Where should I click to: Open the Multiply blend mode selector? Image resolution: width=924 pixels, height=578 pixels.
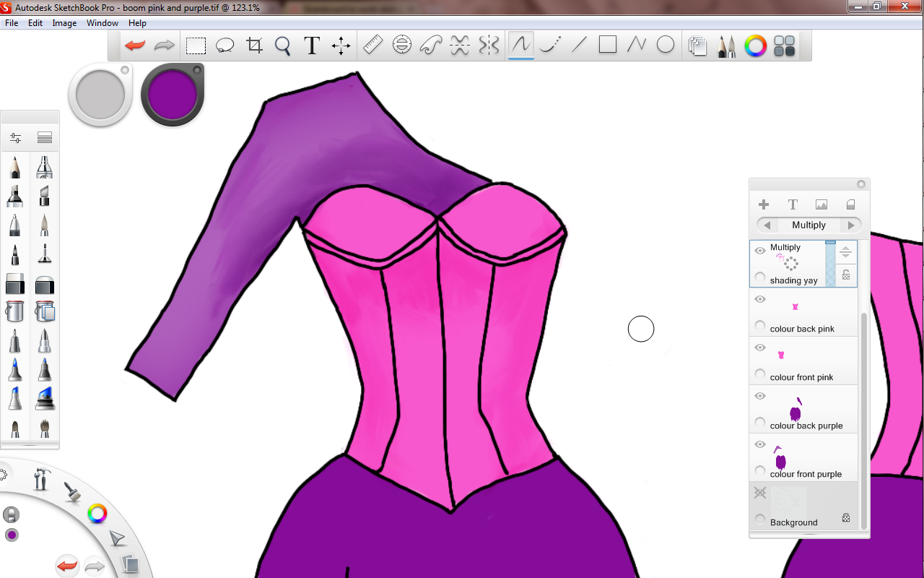click(x=808, y=225)
